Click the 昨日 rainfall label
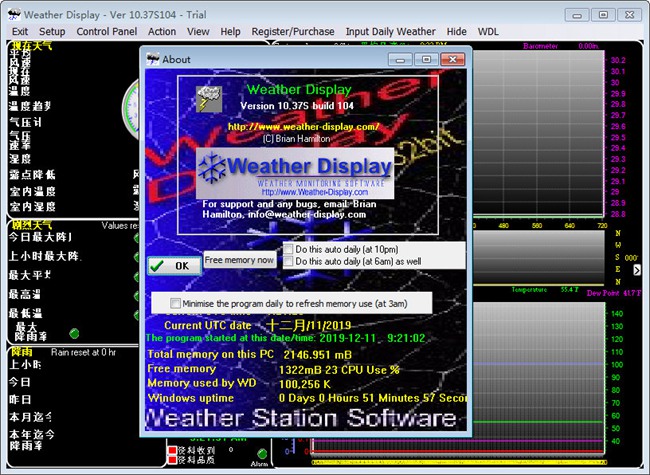The width and height of the screenshot is (650, 475). pos(20,400)
